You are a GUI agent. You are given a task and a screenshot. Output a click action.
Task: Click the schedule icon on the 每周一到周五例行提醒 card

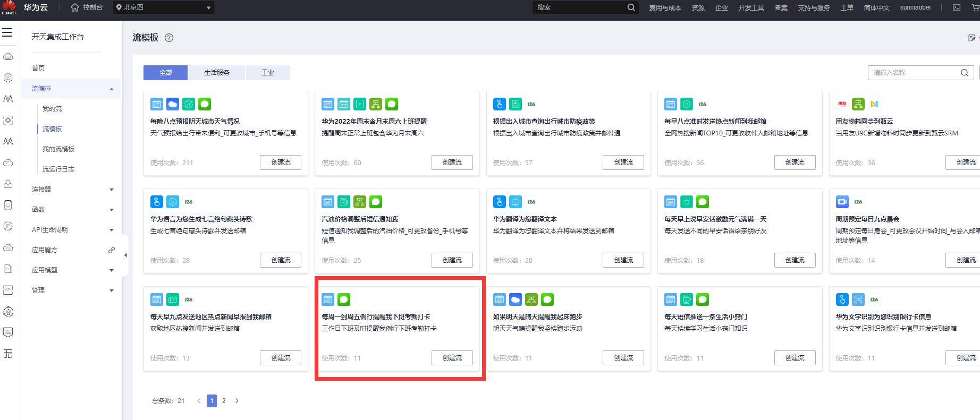328,299
